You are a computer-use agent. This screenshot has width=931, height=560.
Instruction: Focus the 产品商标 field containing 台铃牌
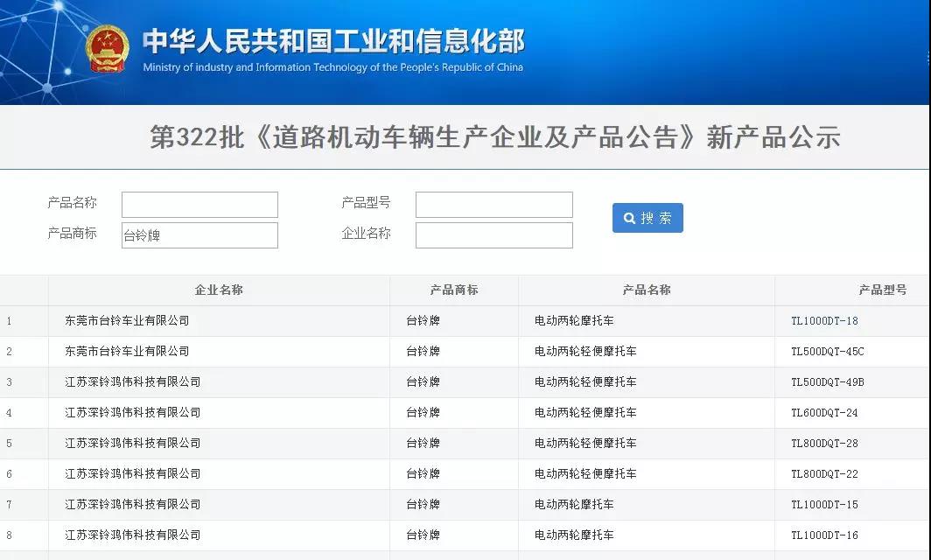pos(199,235)
